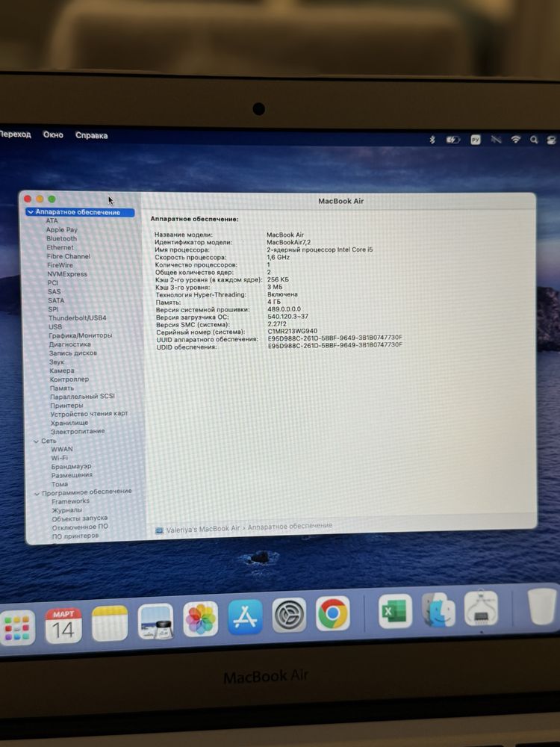Open Launchpad from the Dock

17,627
